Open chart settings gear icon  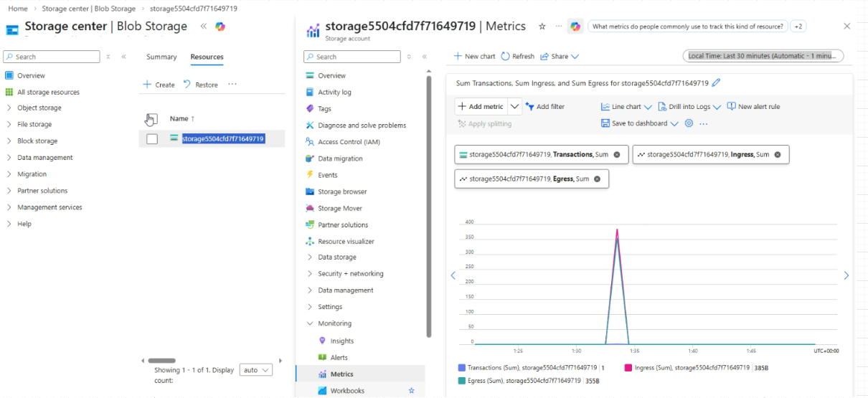pos(689,123)
